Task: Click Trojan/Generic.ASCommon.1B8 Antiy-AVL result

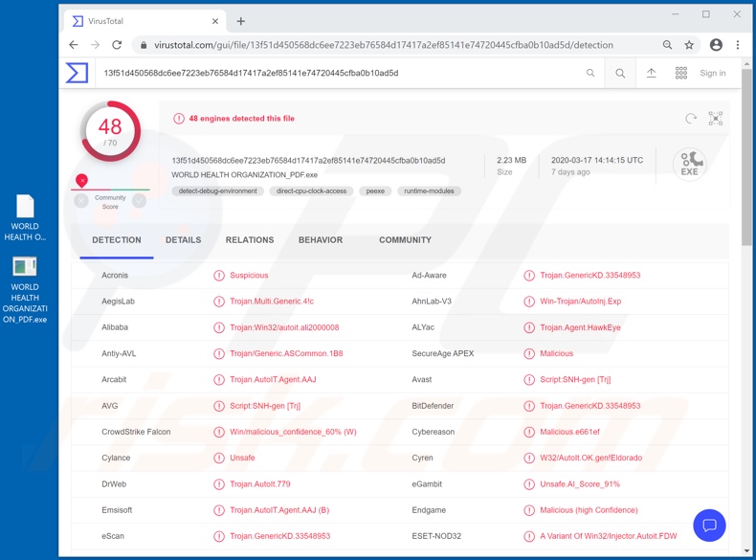Action: [286, 353]
